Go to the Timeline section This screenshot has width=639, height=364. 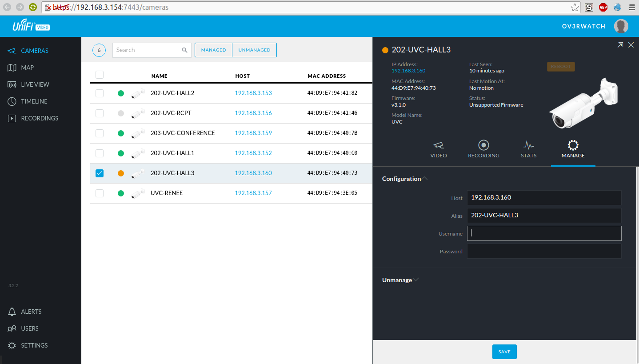(34, 101)
